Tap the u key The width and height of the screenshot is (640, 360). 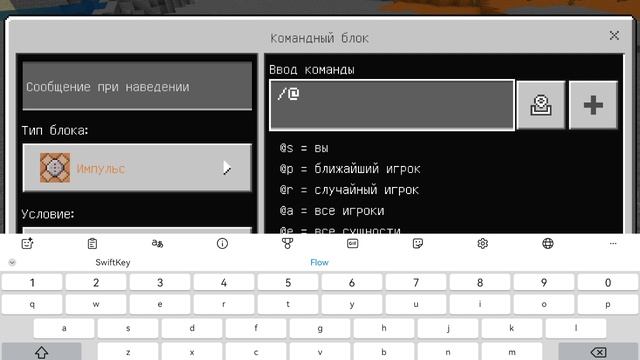tap(416, 304)
